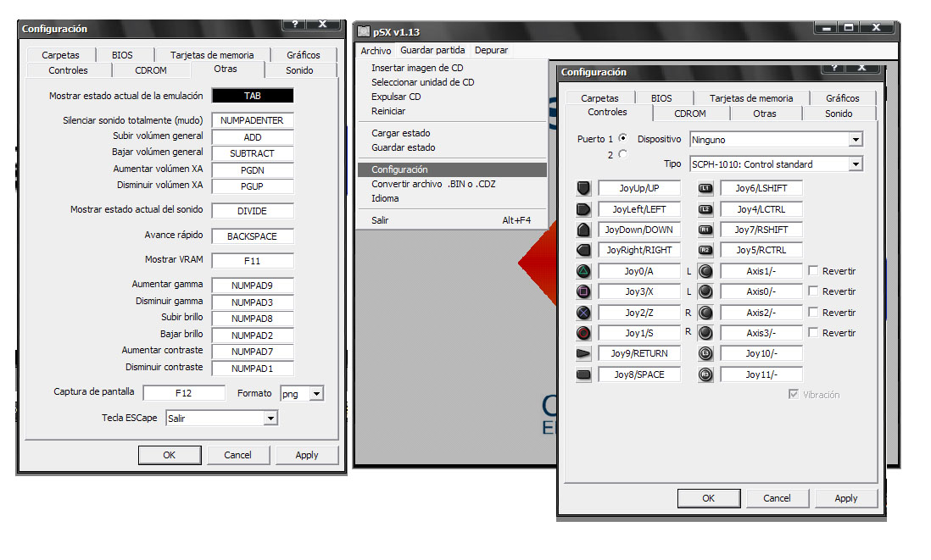This screenshot has height=560, width=931.
Task: Click the D-pad Down button icon
Action: coord(583,230)
